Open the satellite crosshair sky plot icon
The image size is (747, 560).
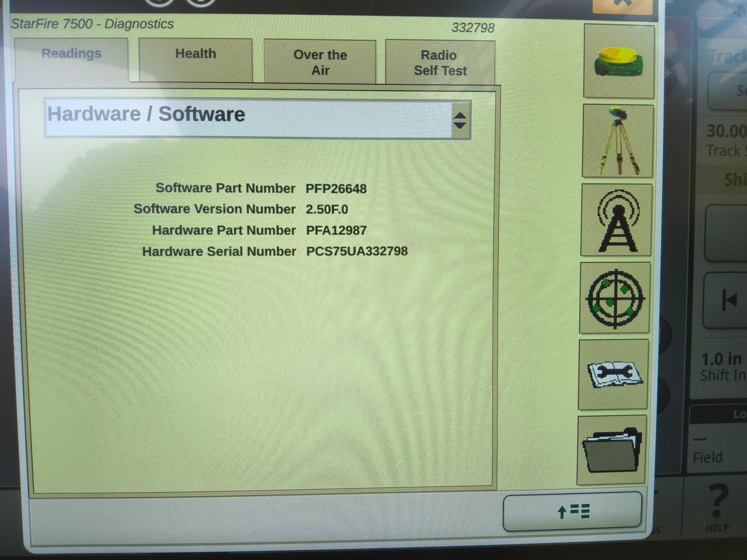(615, 298)
